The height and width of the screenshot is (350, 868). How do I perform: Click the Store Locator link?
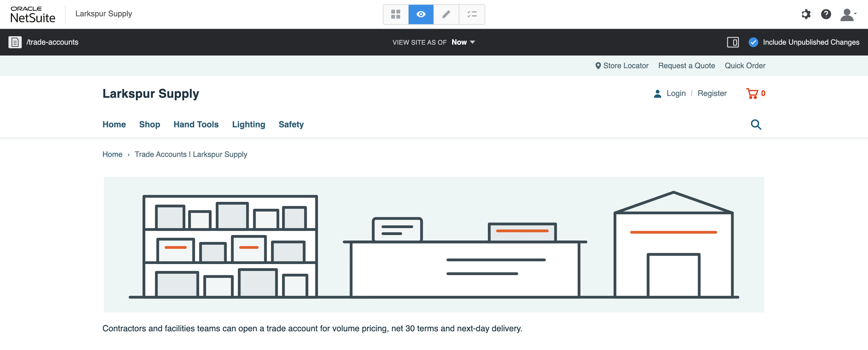[622, 66]
